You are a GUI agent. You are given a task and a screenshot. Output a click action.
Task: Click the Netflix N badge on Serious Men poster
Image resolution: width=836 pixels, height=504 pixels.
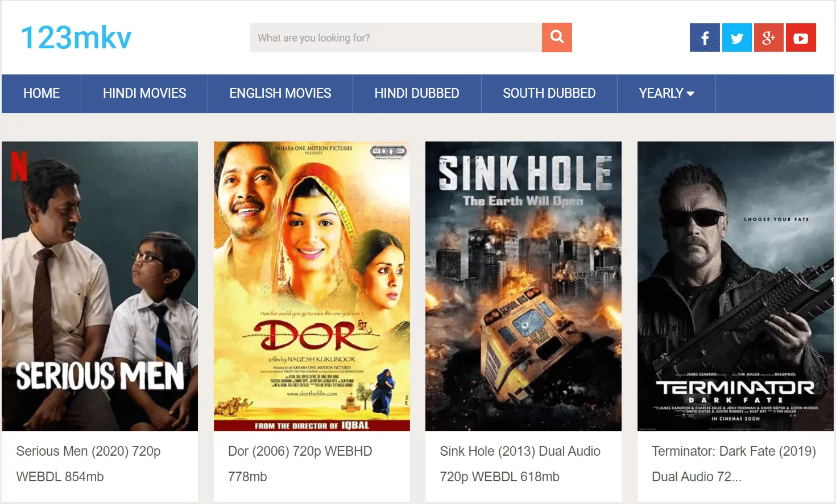[20, 168]
